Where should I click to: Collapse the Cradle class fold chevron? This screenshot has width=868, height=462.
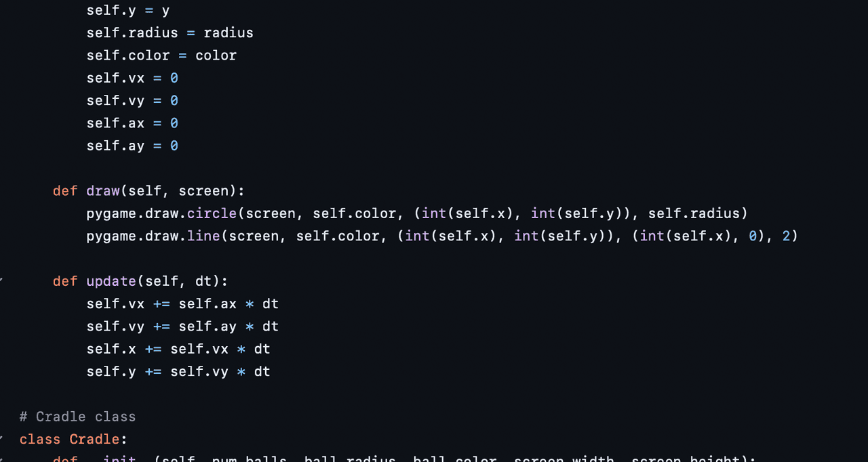tap(2, 438)
